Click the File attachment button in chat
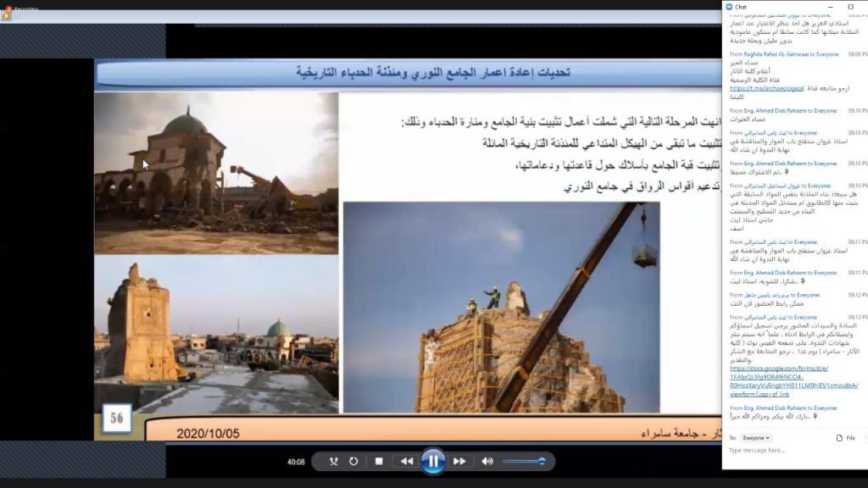The image size is (868, 488). coord(845,438)
